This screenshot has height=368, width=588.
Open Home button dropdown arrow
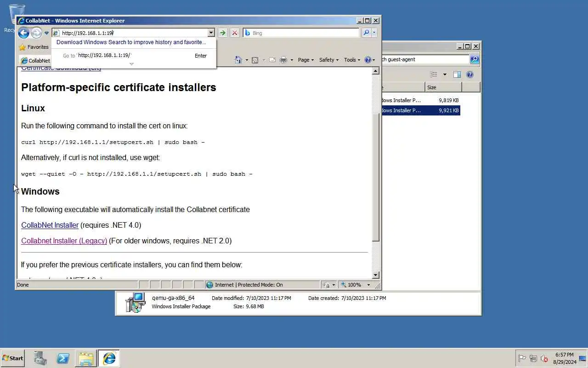[247, 60]
